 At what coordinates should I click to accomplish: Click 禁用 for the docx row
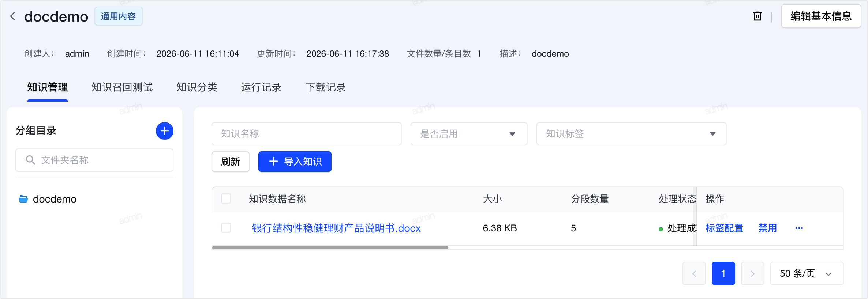[768, 228]
